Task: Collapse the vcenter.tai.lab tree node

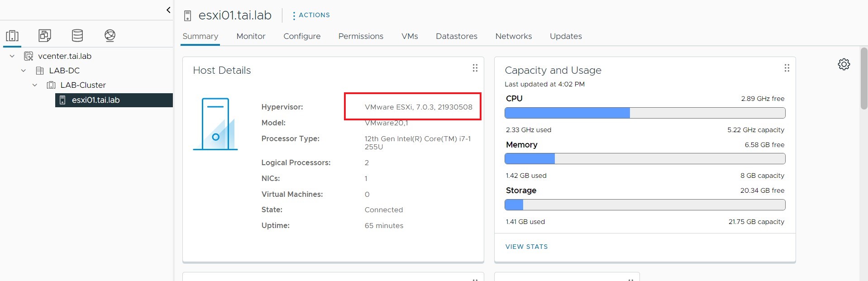Action: coord(12,56)
